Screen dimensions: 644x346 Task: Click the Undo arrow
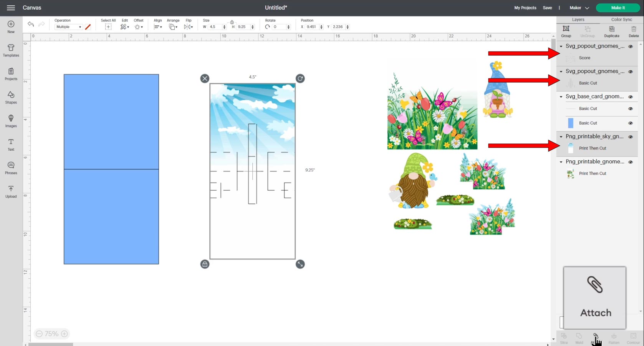[x=31, y=24]
